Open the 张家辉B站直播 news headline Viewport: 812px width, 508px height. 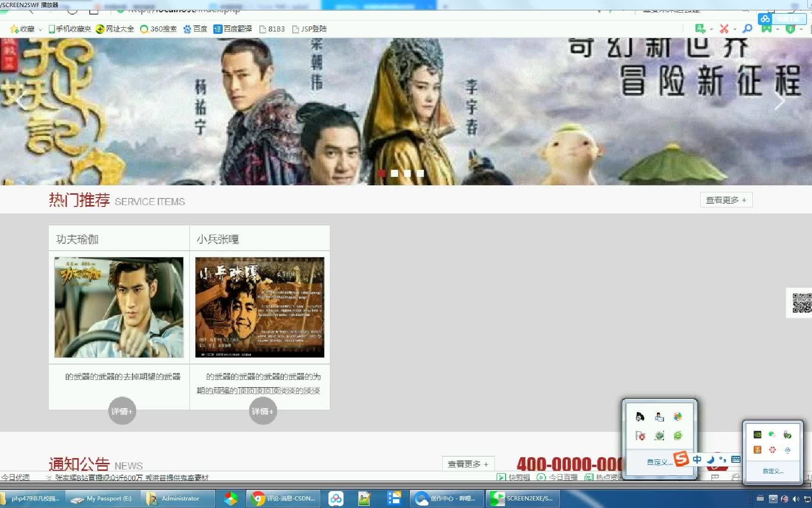[132, 477]
